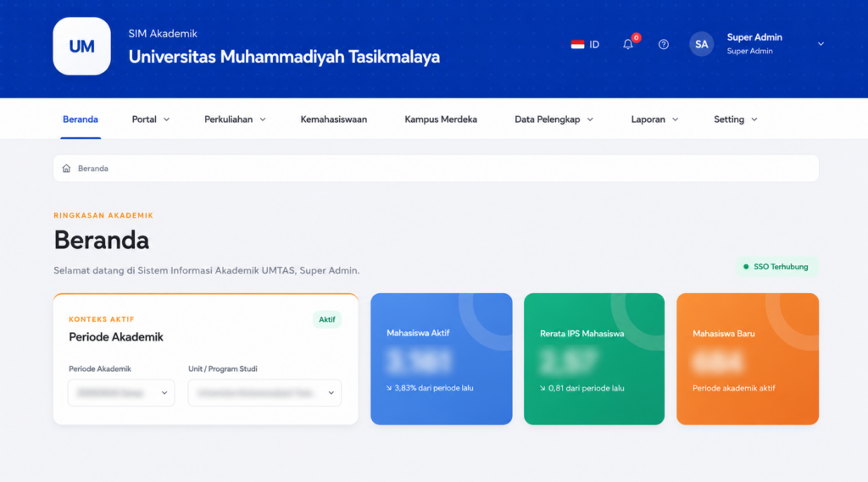Open notifications bell icon

point(628,44)
